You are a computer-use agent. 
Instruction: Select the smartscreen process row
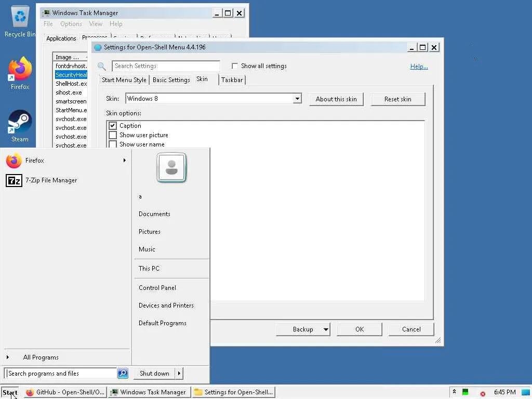coord(71,101)
